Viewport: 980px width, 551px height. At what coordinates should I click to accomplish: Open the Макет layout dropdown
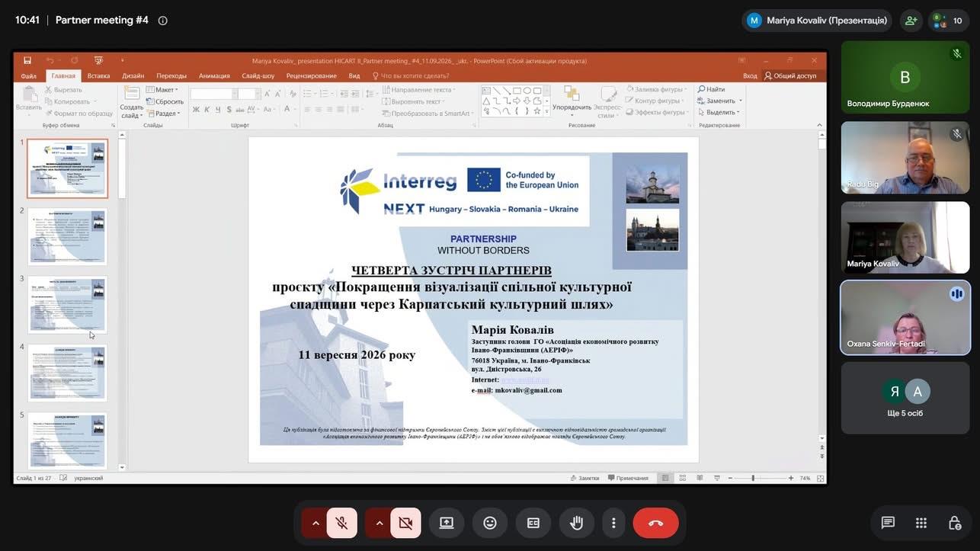pos(162,89)
